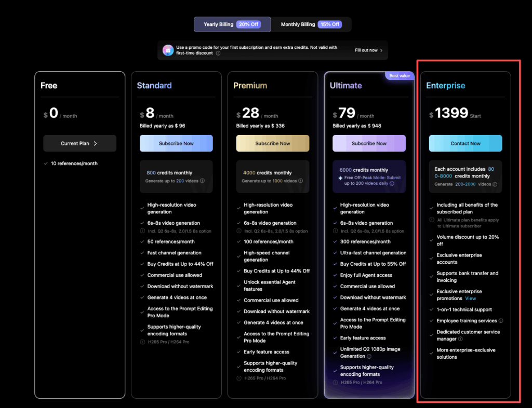Click info icon by Dedicated customer service manager
The width and height of the screenshot is (532, 408).
460,339
